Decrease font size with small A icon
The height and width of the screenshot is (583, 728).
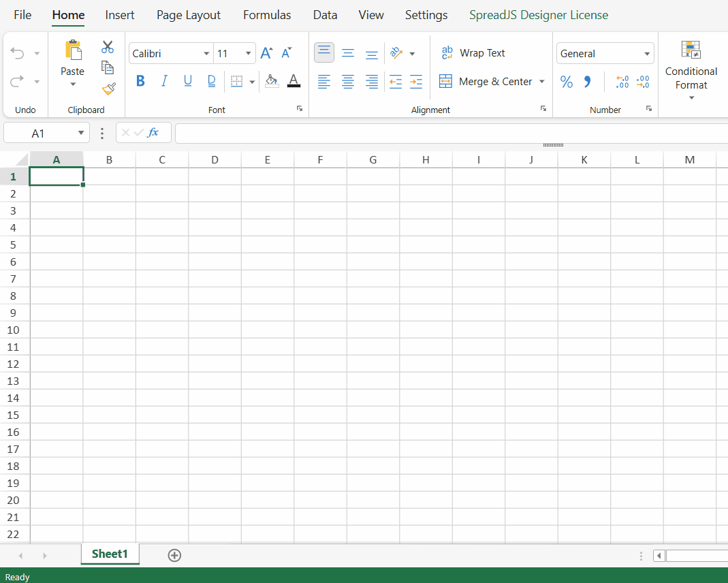click(x=287, y=53)
